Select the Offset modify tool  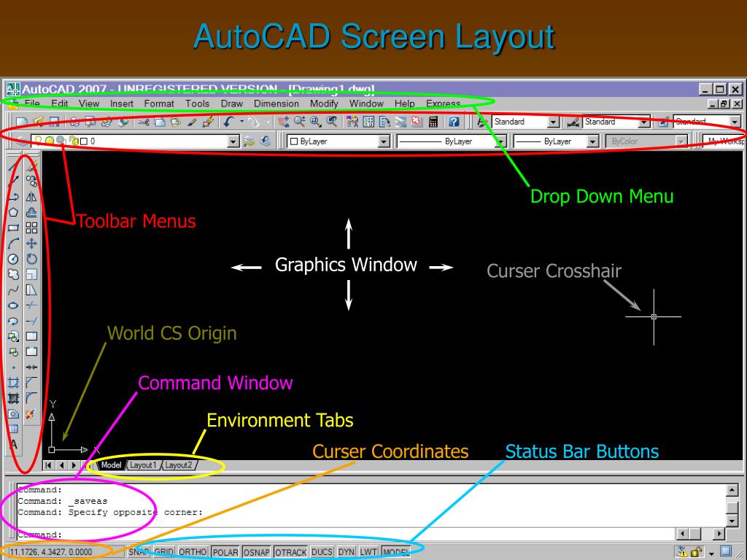click(31, 212)
